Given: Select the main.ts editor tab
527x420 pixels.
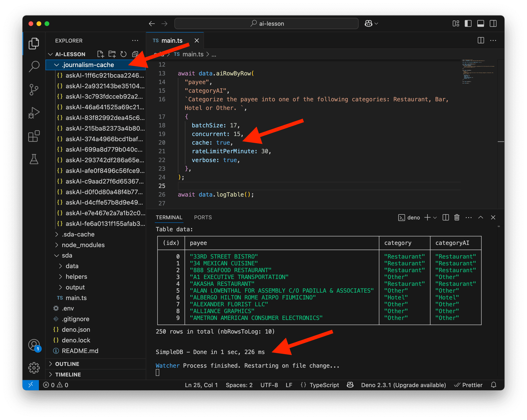Looking at the screenshot, I should 175,41.
